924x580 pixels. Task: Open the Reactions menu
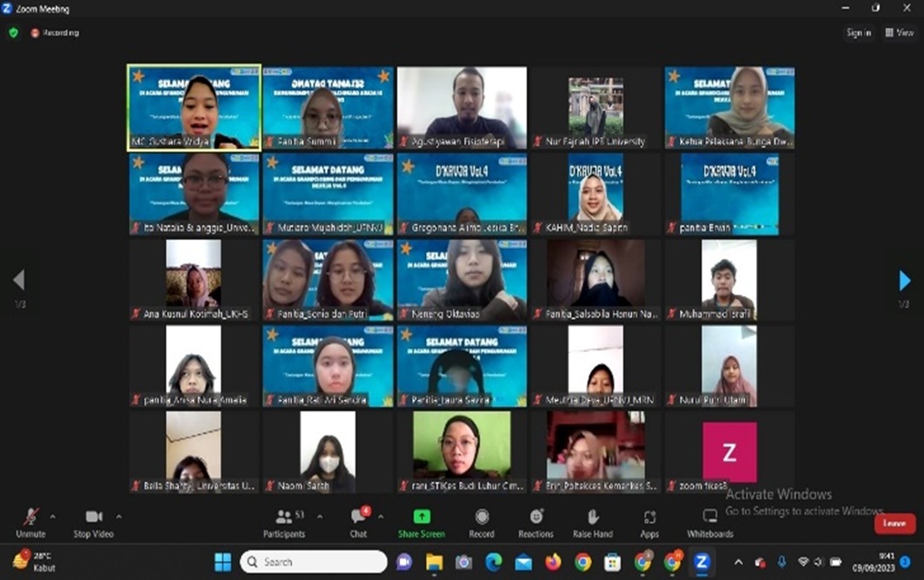(535, 521)
